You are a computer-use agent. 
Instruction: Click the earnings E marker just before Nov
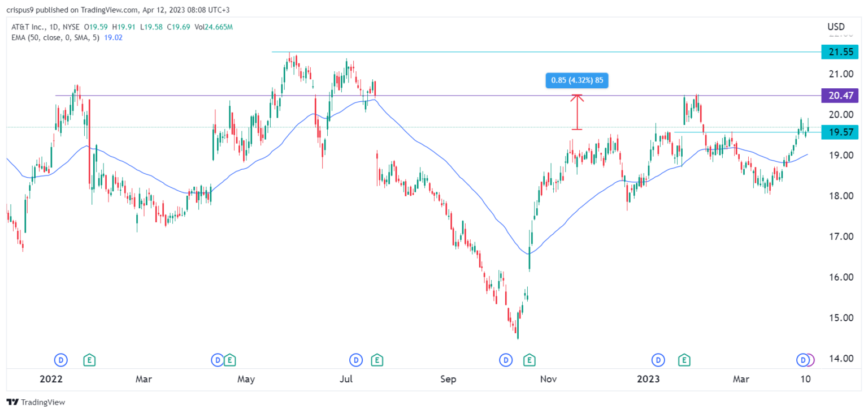(x=530, y=359)
